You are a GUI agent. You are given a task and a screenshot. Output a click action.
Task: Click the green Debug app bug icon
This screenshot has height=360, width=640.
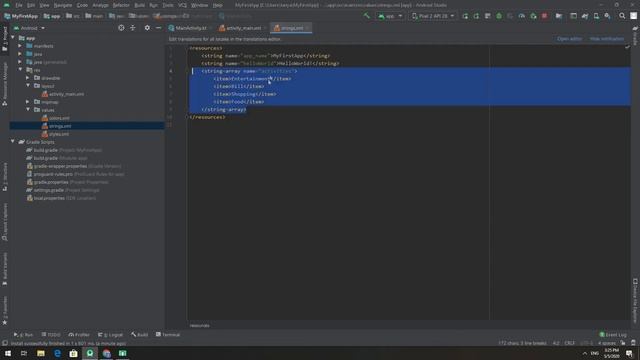pyautogui.click(x=499, y=16)
